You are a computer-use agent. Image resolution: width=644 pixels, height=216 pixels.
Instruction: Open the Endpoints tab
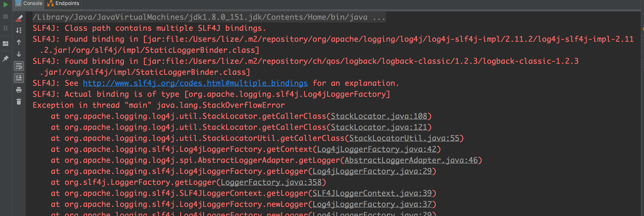point(63,3)
